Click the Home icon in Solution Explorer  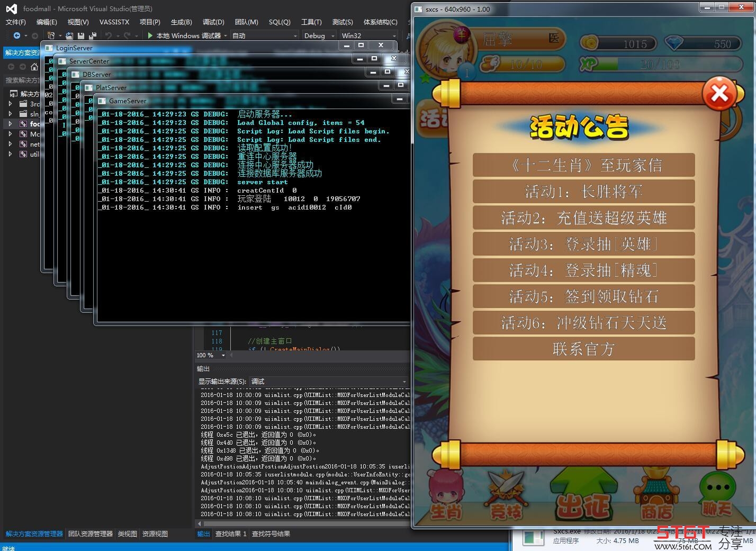pos(34,67)
